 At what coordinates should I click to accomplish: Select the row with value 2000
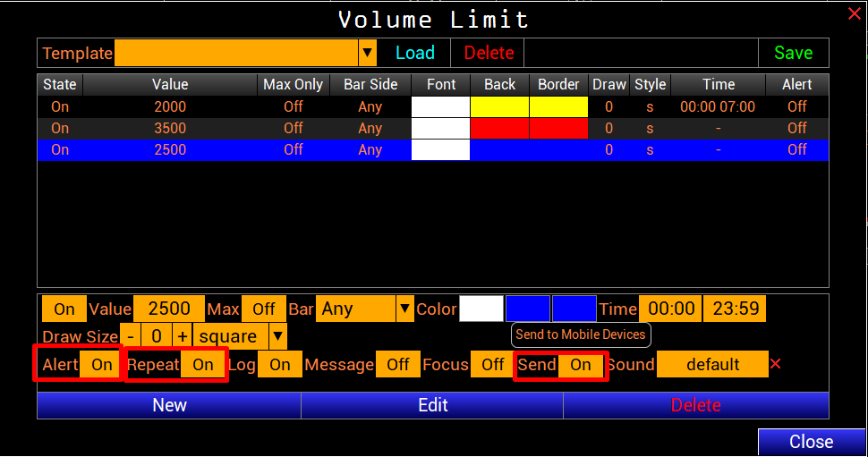click(170, 106)
